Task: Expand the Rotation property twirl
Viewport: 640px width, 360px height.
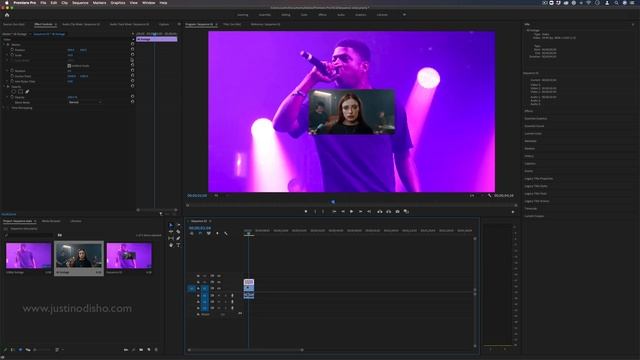Action: [7, 71]
